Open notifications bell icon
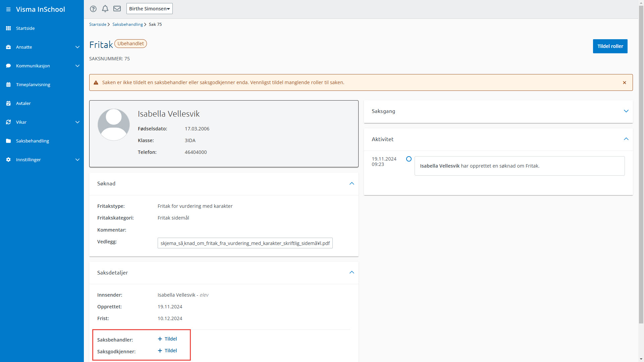Viewport: 644px width, 362px height. 105,9
